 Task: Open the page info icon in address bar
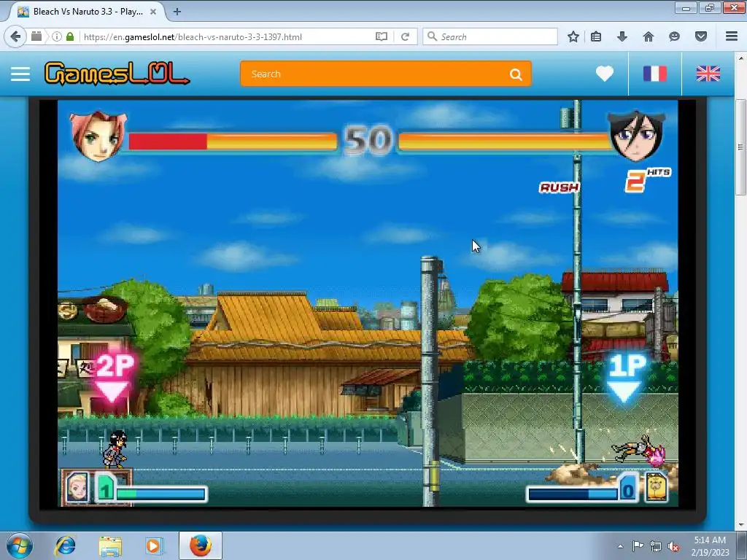[57, 36]
